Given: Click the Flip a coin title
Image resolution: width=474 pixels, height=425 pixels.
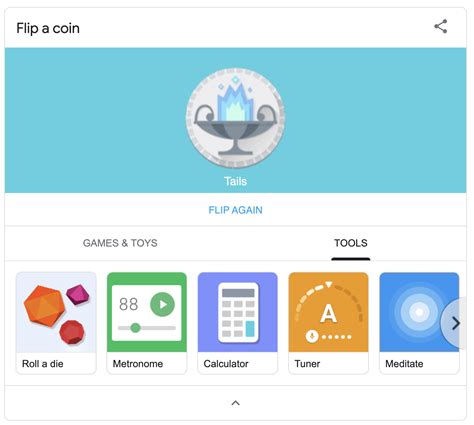Looking at the screenshot, I should 48,28.
